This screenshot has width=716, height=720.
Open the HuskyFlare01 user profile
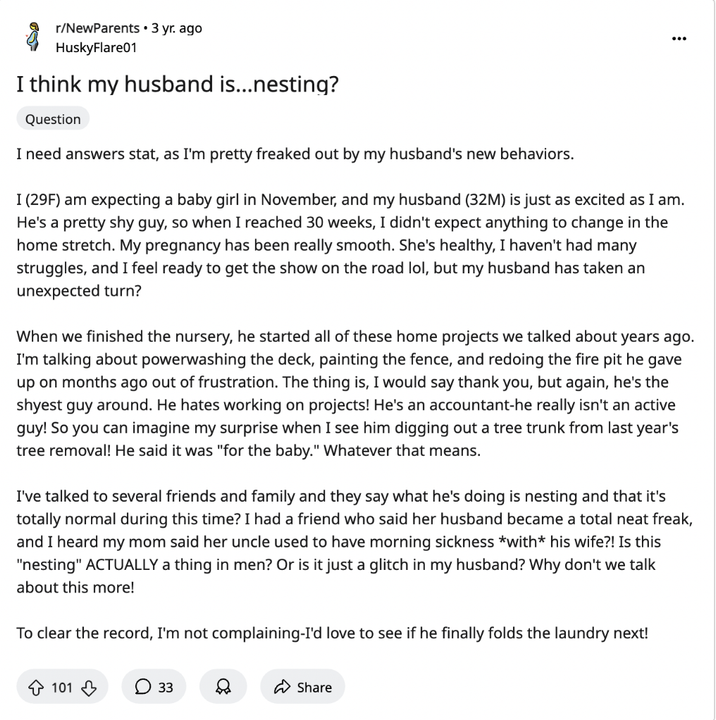pyautogui.click(x=96, y=47)
